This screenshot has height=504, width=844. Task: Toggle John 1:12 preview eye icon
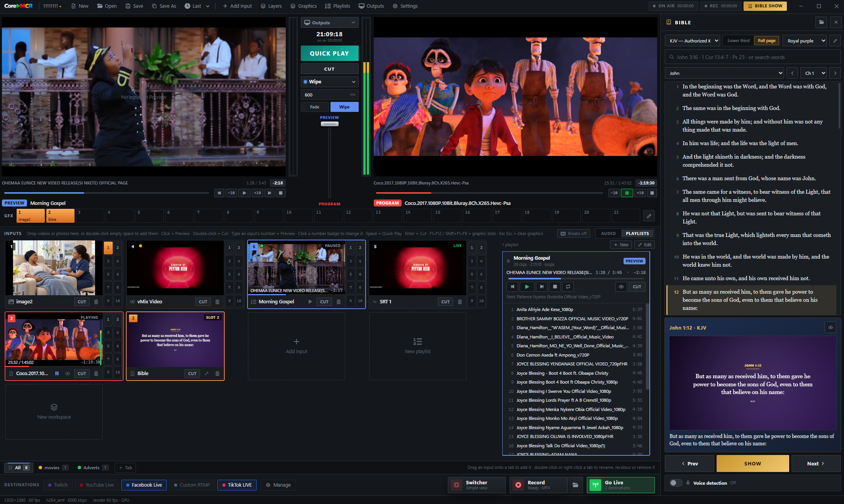click(x=830, y=328)
